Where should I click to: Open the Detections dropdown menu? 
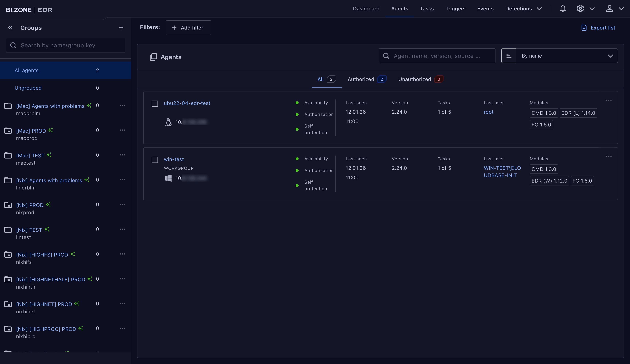[x=523, y=9]
